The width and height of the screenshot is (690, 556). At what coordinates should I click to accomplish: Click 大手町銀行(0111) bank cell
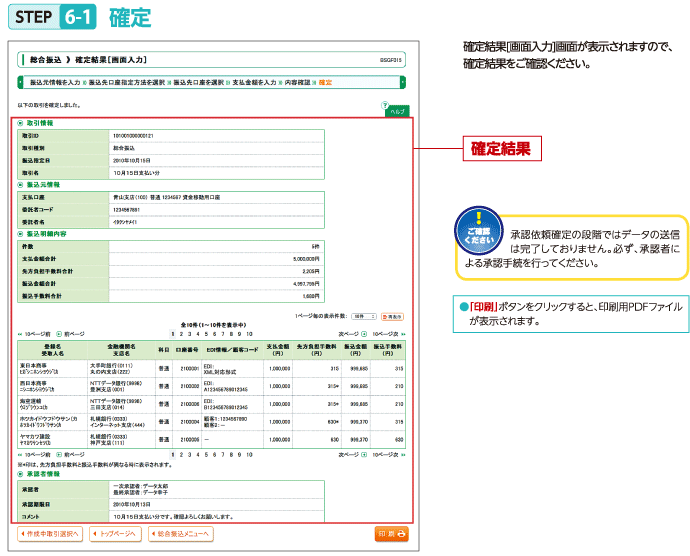(111, 365)
